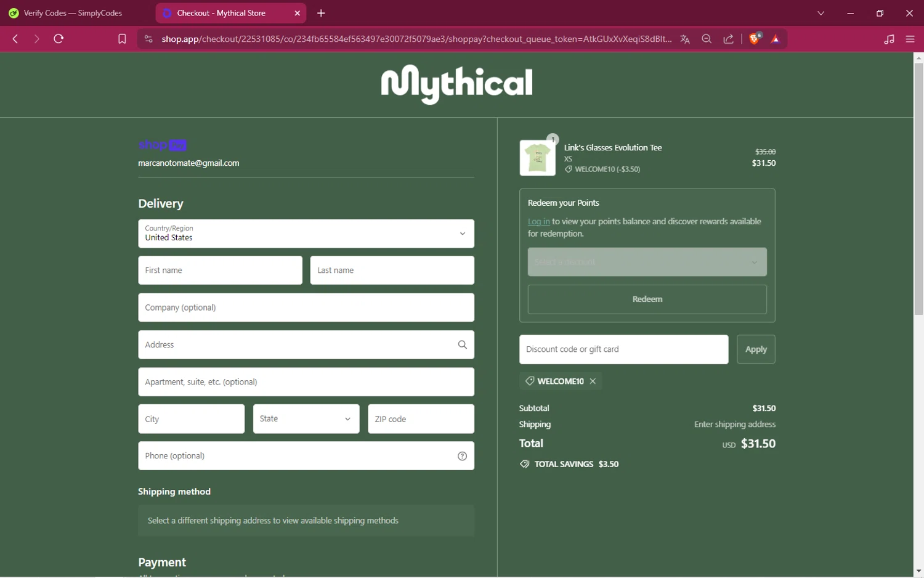Click the WELCOME10 tag icon
Image resolution: width=924 pixels, height=578 pixels.
[529, 381]
